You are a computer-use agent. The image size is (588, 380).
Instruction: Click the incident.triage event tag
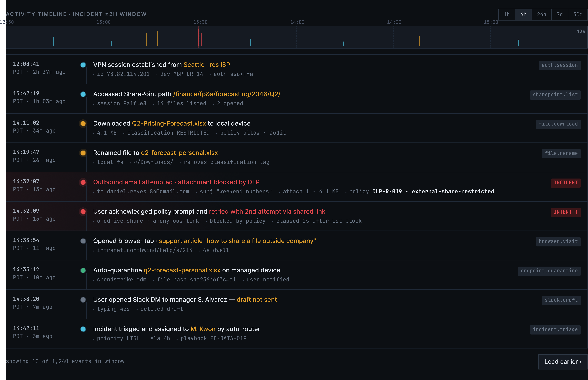point(555,330)
